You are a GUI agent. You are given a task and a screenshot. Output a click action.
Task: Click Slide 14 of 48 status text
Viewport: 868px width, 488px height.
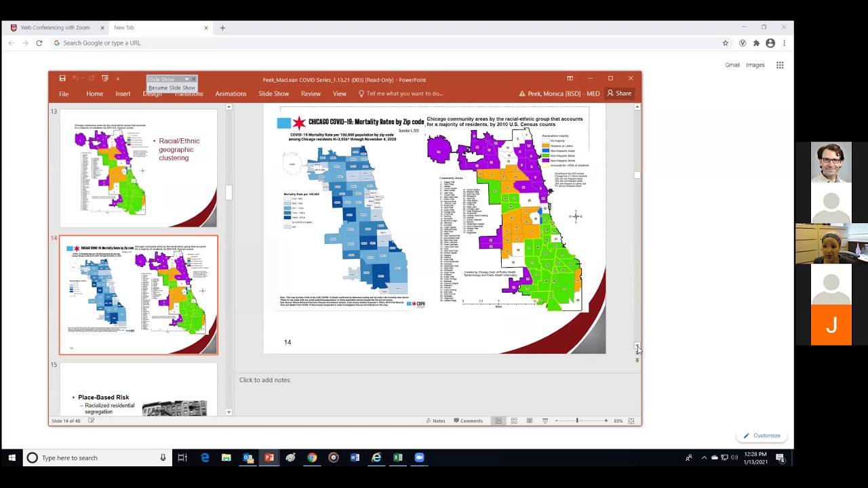[x=66, y=421]
